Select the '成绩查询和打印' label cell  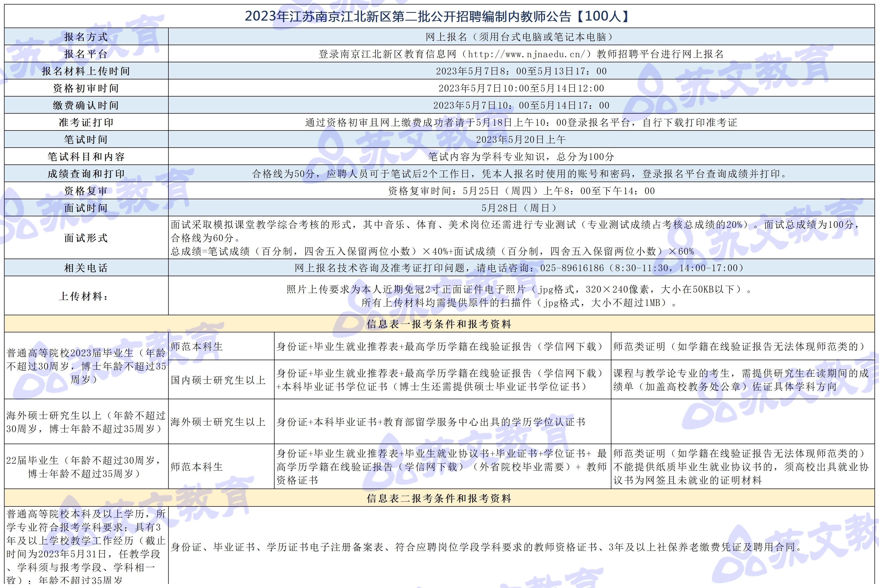86,174
